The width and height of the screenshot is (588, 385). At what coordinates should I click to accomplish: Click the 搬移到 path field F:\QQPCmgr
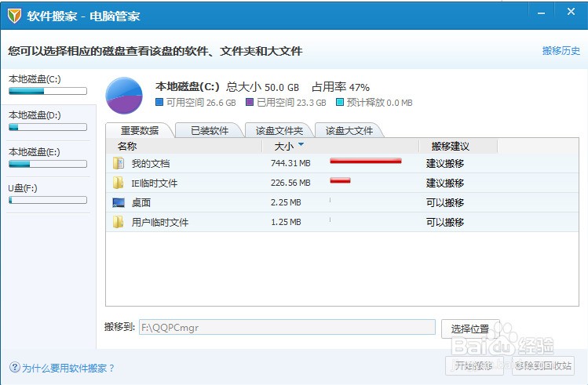tap(287, 327)
